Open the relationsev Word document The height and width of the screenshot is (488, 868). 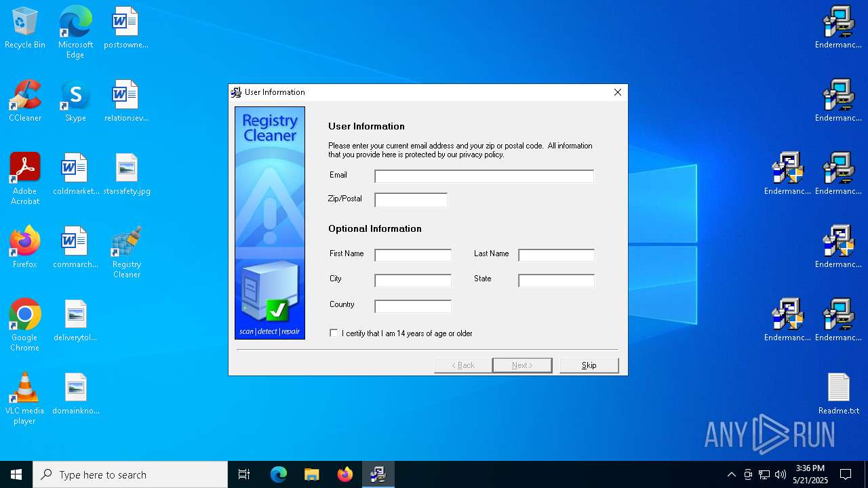(x=126, y=102)
